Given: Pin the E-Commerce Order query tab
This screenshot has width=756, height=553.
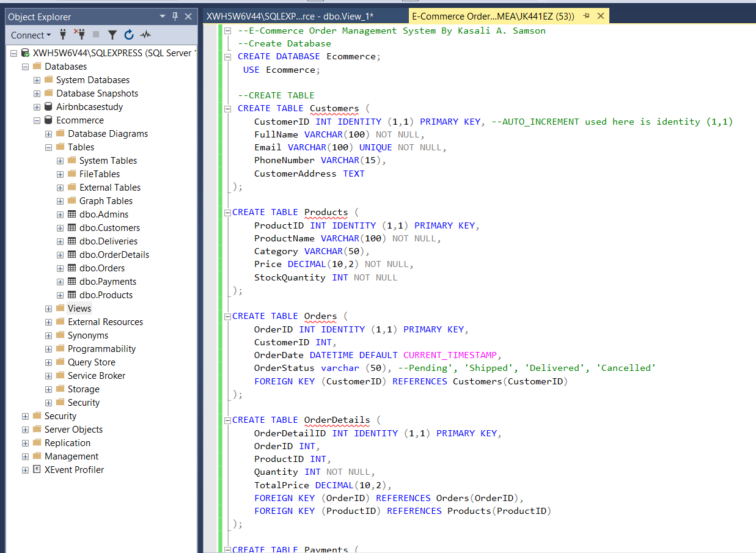Looking at the screenshot, I should point(587,16).
